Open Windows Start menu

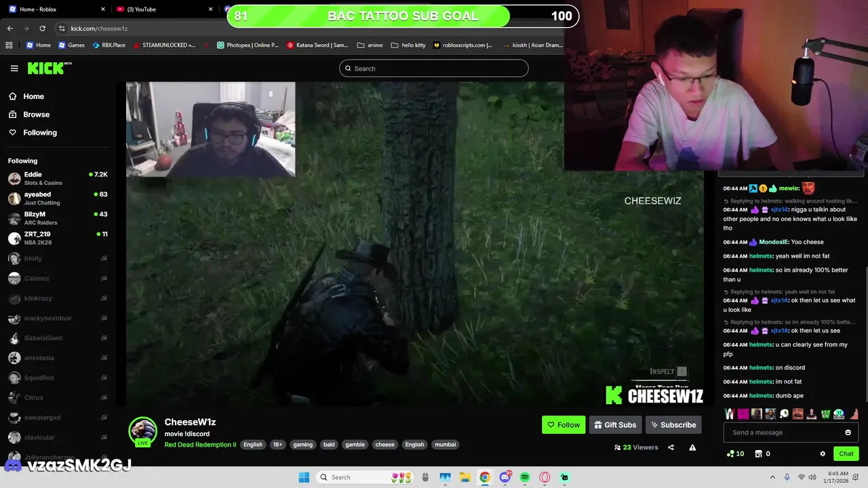(x=304, y=477)
